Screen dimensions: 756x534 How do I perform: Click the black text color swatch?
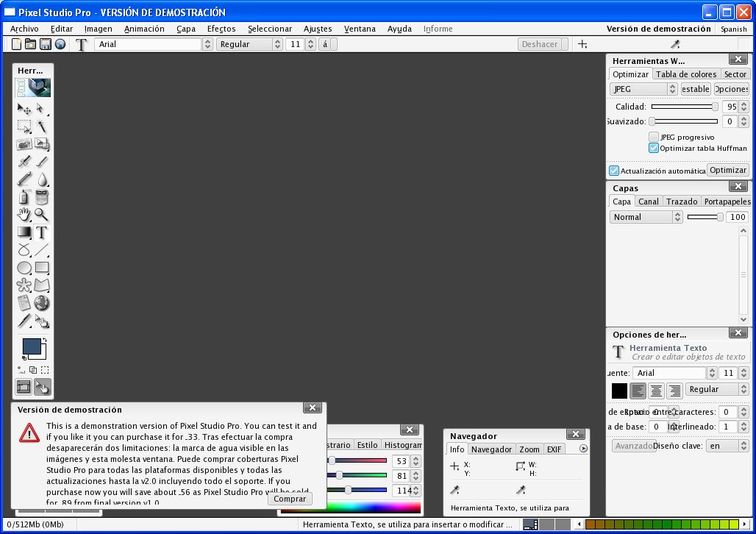[619, 391]
